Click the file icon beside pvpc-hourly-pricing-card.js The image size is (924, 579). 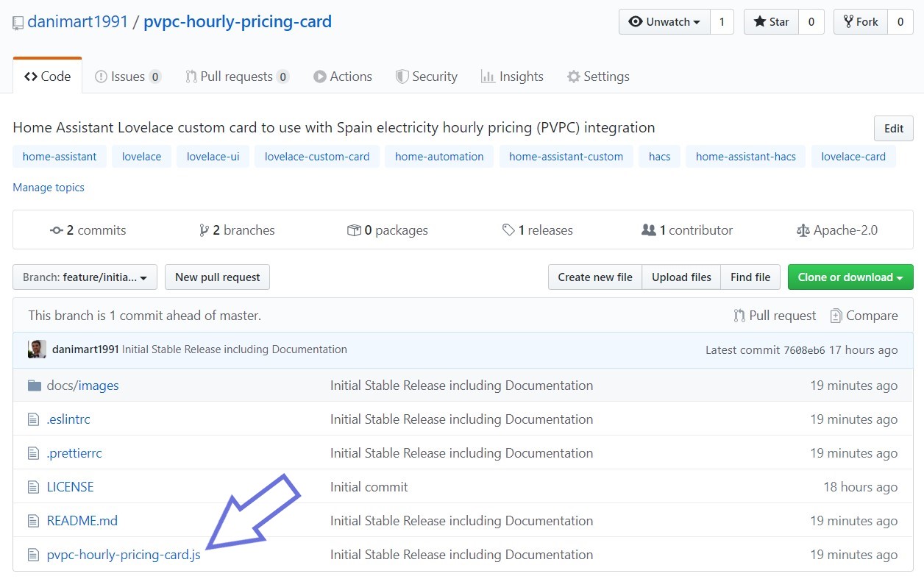[x=33, y=555]
